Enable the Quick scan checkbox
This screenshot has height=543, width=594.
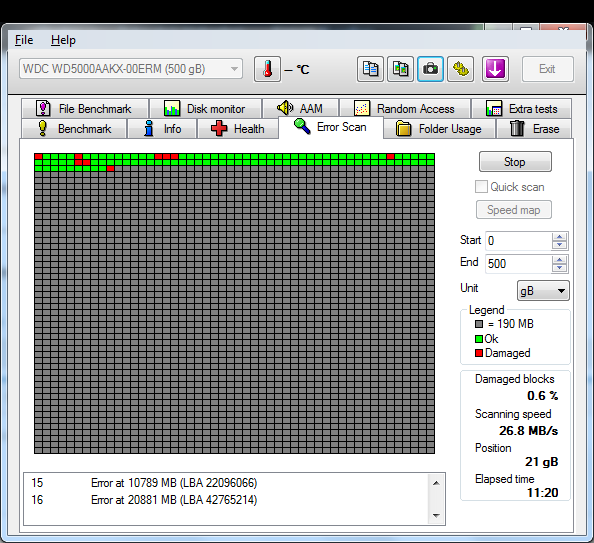[481, 187]
